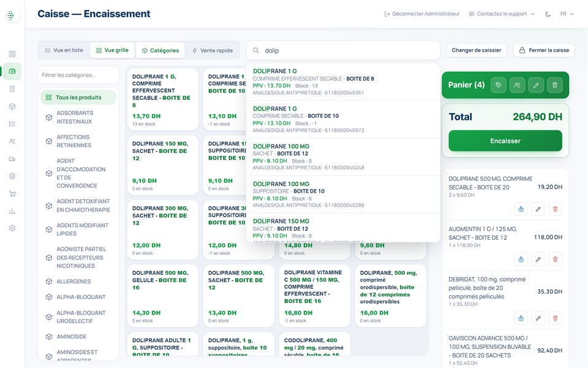This screenshot has width=588, height=368.
Task: Choose DOLIPRANE 100 MG SACHET search result
Action: [x=343, y=156]
